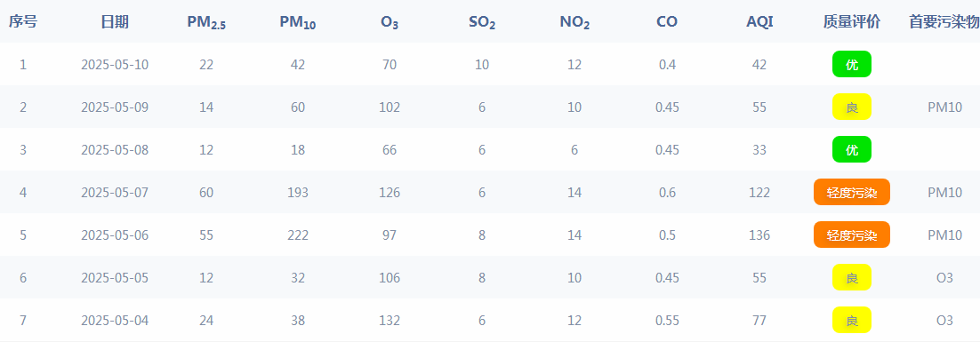Click the 质量评价 column header
Viewport: 980px width, 342px height.
851,22
